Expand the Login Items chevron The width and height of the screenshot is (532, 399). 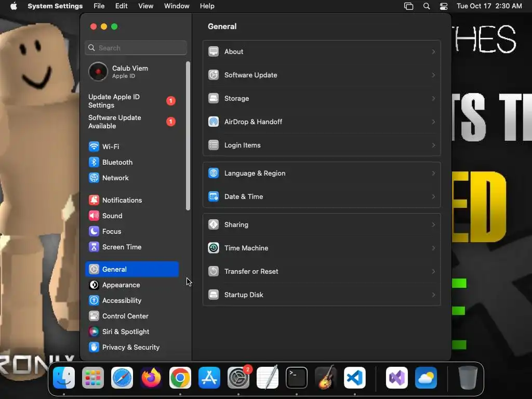pyautogui.click(x=433, y=145)
